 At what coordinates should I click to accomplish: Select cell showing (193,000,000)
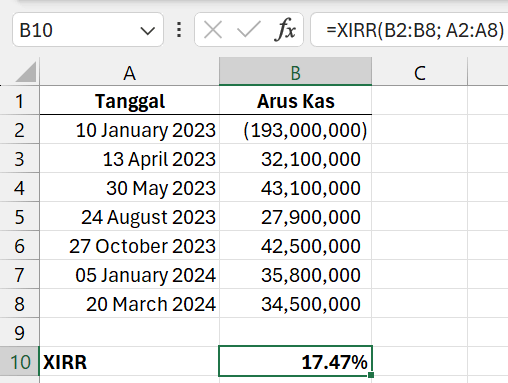(x=295, y=129)
